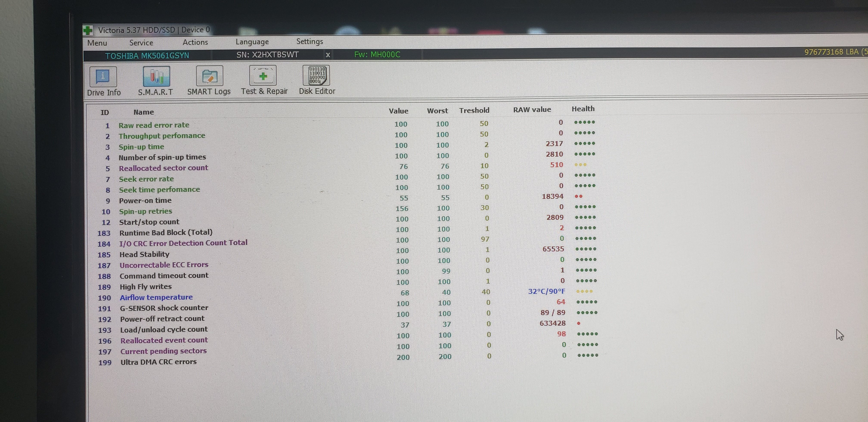Click the RAW value column header
This screenshot has width=868, height=422.
[532, 110]
